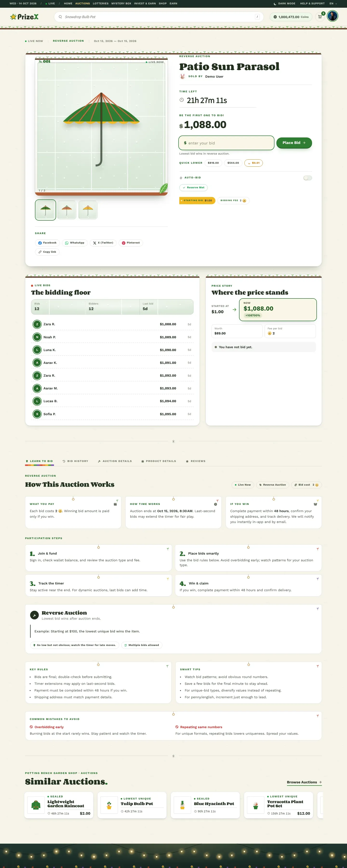Click Noah P. bidder avatar
347x868 pixels.
coord(37,337)
